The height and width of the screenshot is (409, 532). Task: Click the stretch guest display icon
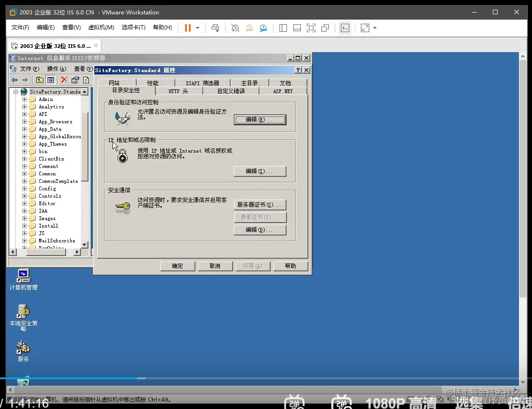[365, 28]
